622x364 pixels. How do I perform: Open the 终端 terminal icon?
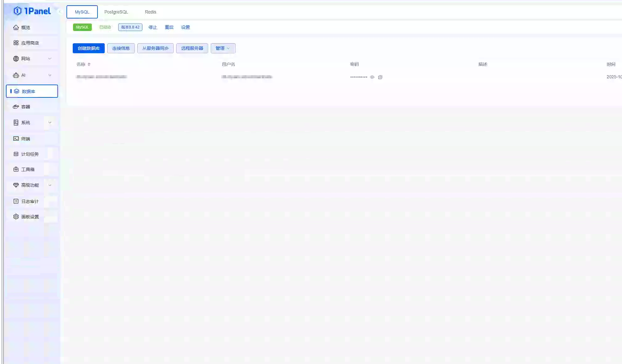[x=16, y=139]
